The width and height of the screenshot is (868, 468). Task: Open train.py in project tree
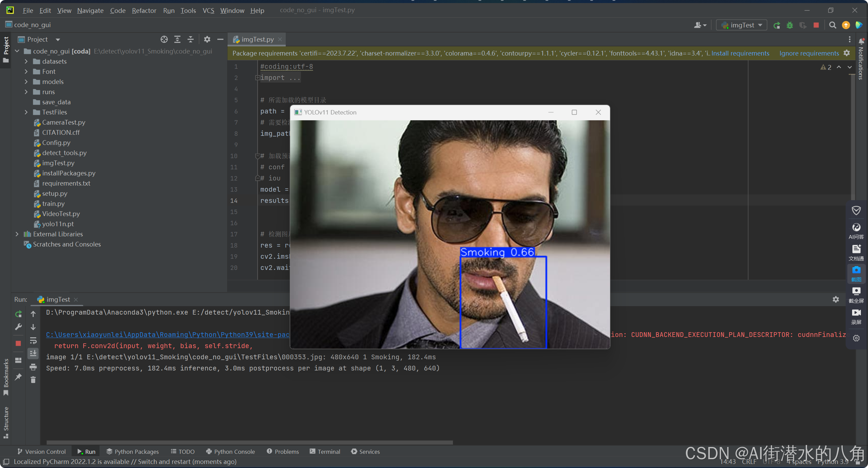(x=53, y=204)
